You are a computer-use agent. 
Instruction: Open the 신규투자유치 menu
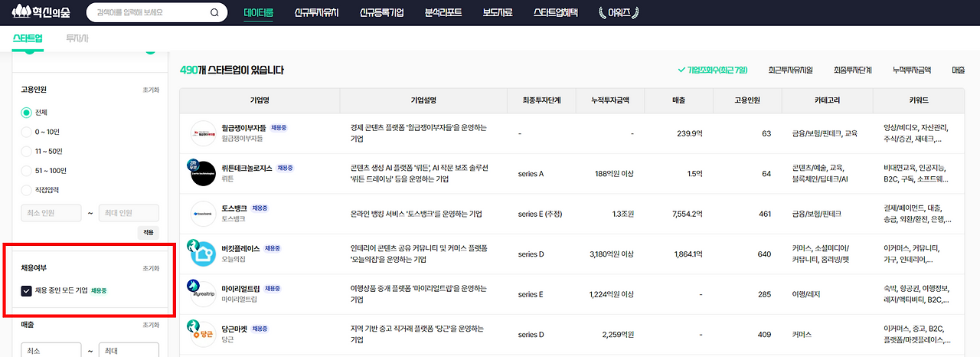tap(316, 13)
